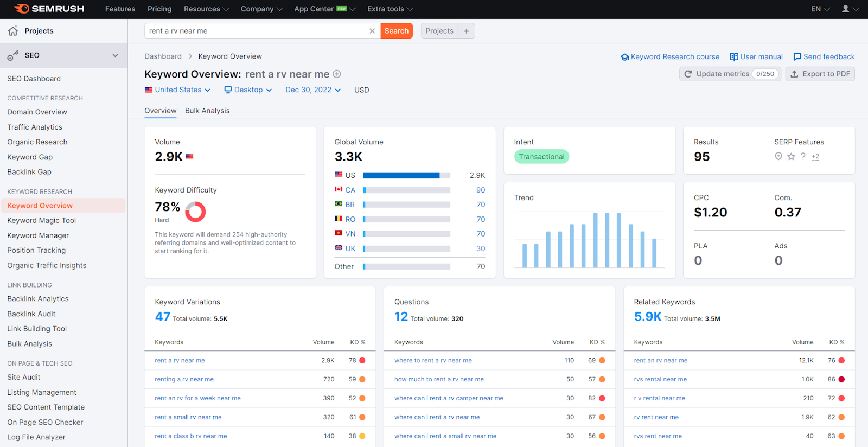Open the Pricing menu item
868x447 pixels.
(x=159, y=9)
